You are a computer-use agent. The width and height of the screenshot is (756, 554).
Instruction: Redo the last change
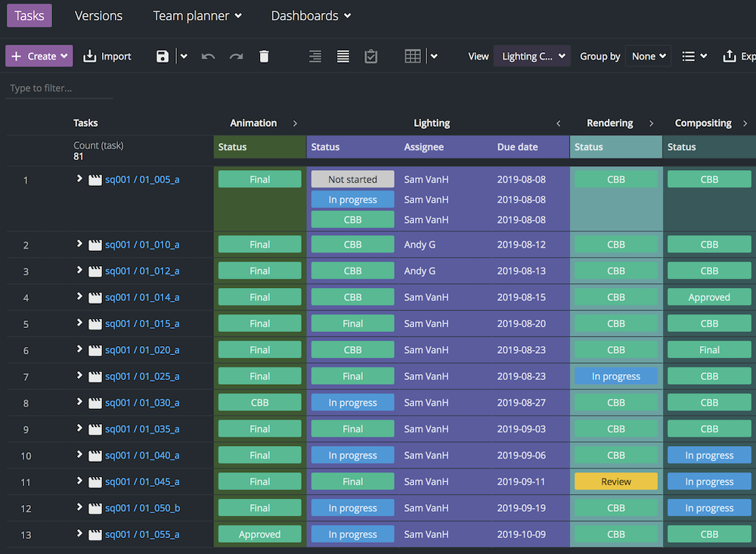[236, 56]
